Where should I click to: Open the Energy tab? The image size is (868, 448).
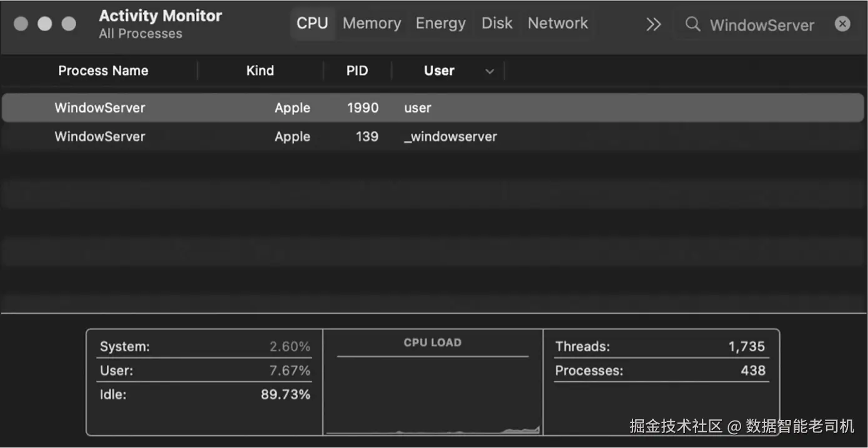point(440,24)
